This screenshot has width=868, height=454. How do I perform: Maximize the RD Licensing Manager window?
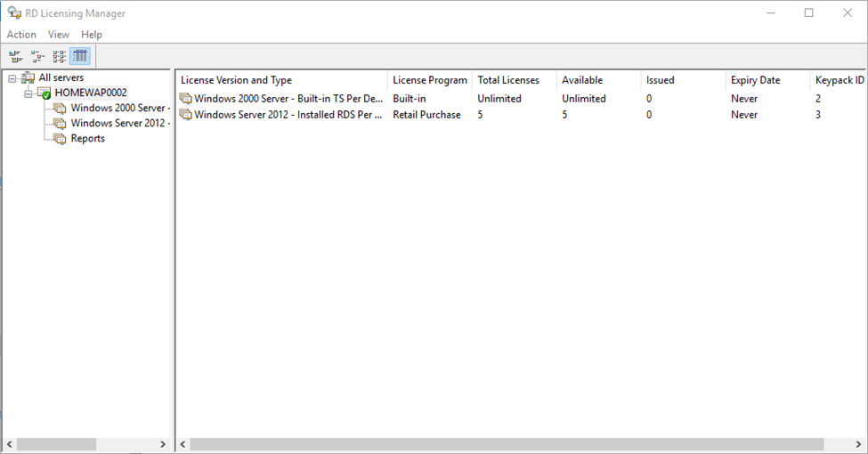pyautogui.click(x=808, y=12)
